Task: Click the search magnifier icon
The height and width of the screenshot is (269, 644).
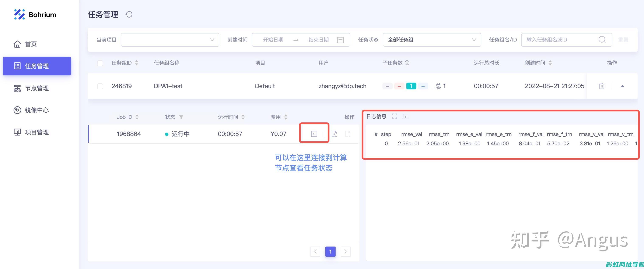Action: (602, 40)
